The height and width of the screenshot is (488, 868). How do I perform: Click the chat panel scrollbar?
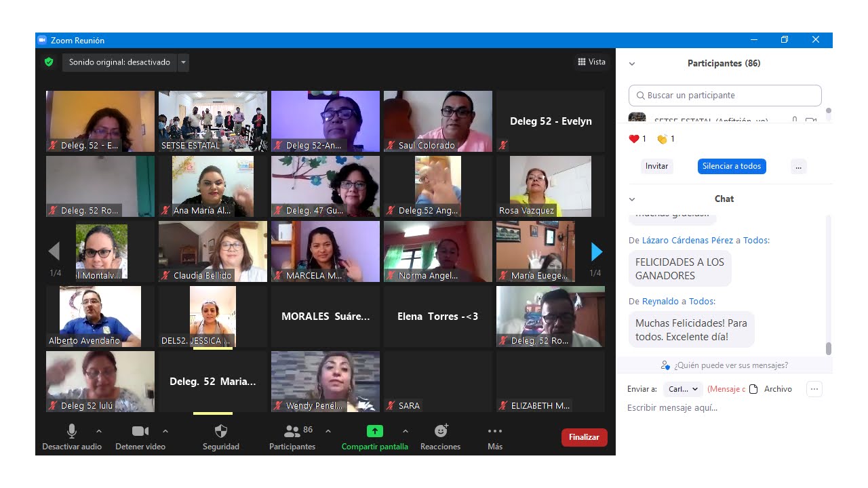tap(828, 348)
